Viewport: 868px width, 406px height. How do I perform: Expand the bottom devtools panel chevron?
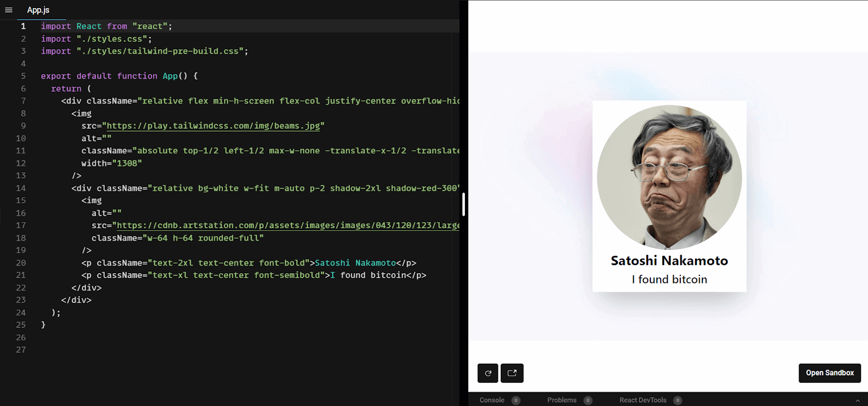(858, 400)
